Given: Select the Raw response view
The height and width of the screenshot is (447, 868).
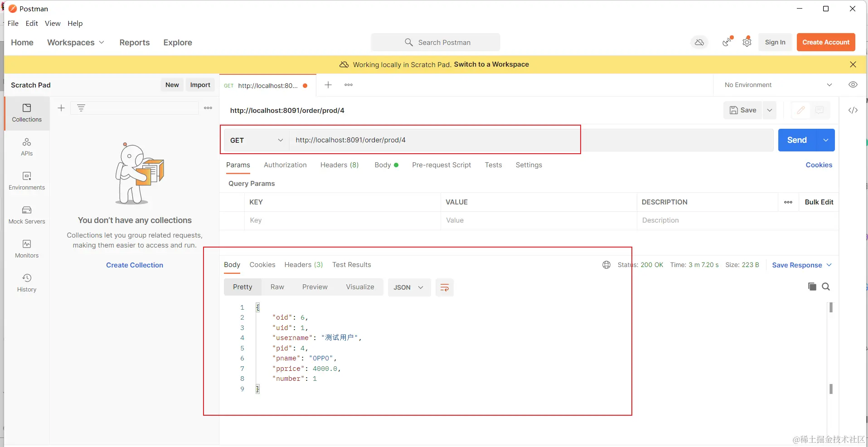Looking at the screenshot, I should 277,287.
